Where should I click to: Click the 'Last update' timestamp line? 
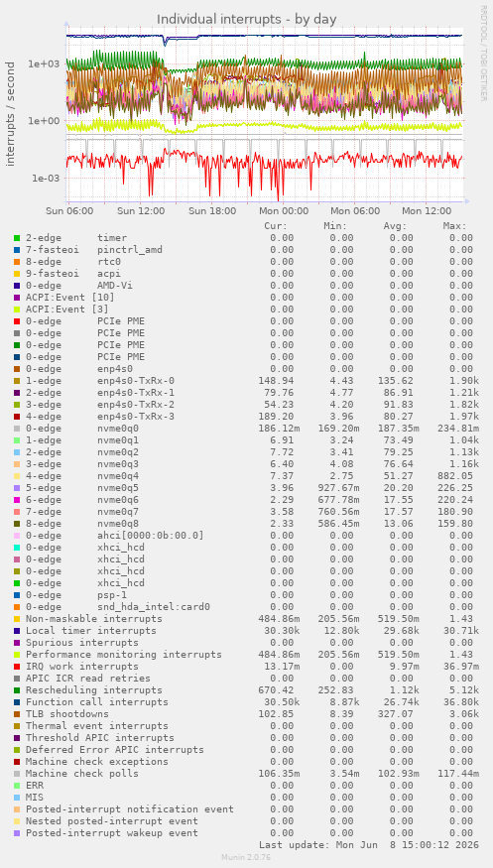[x=368, y=845]
